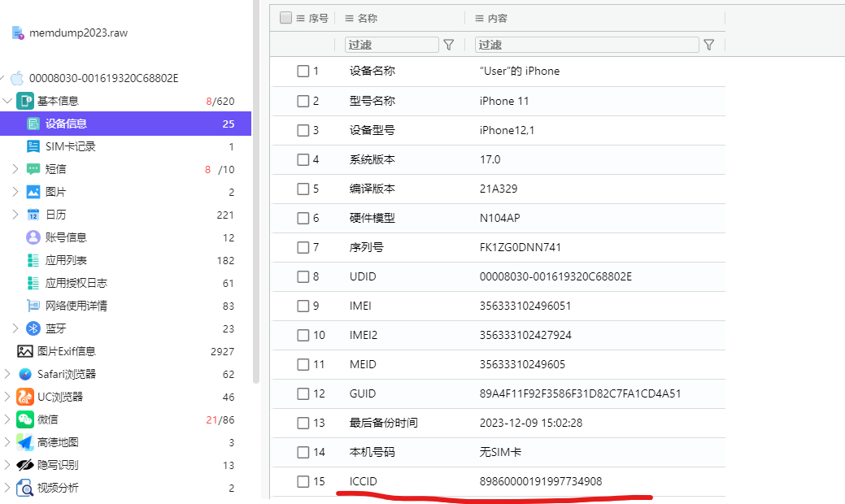845x504 pixels.
Task: Click the Safari浏览器 compass icon
Action: [x=24, y=374]
